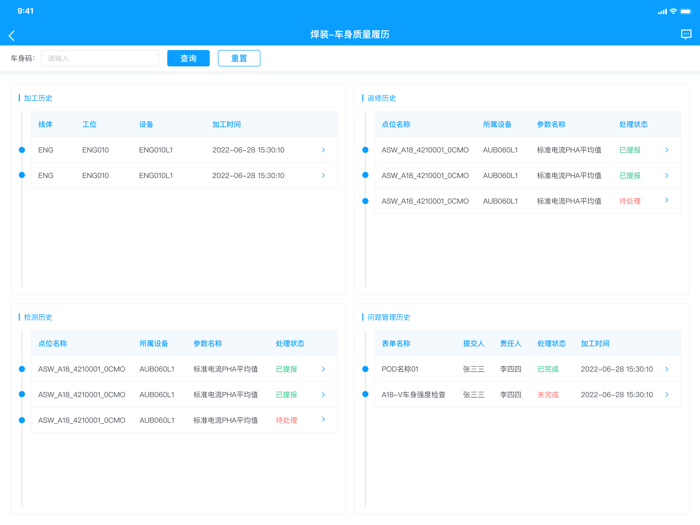Click the red 待处理 status in 检测历史

286,420
